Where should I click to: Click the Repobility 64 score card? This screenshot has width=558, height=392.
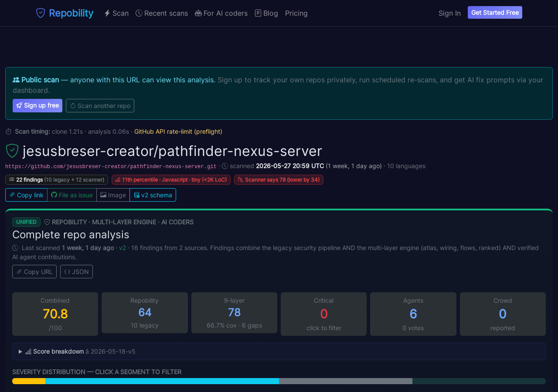coord(145,313)
